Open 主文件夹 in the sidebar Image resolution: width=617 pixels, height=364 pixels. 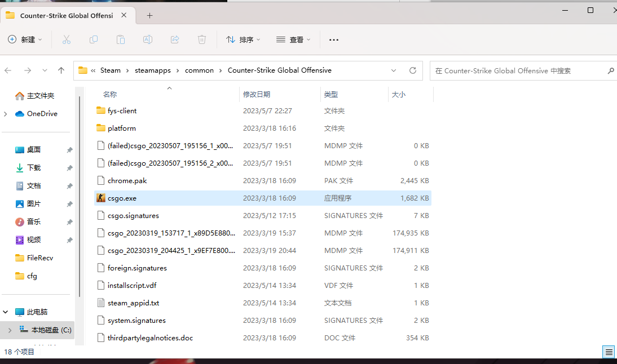click(x=34, y=96)
